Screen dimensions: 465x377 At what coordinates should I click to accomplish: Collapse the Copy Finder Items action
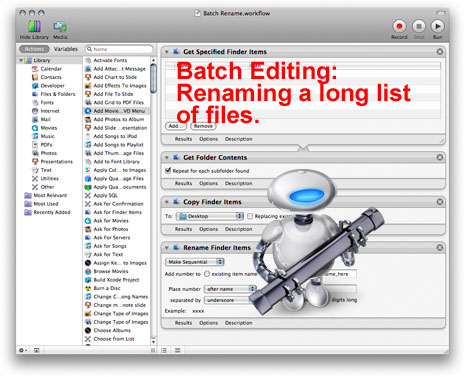[x=167, y=202]
